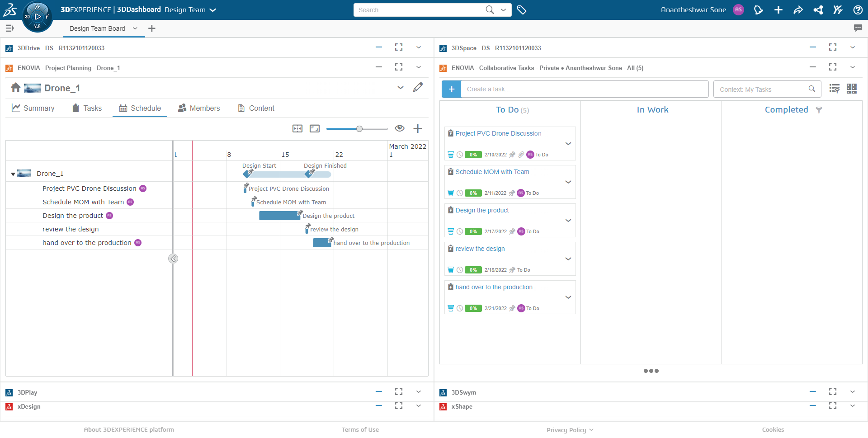This screenshot has height=438, width=868.
Task: Collapse the Drone_1 tree row
Action: click(13, 174)
